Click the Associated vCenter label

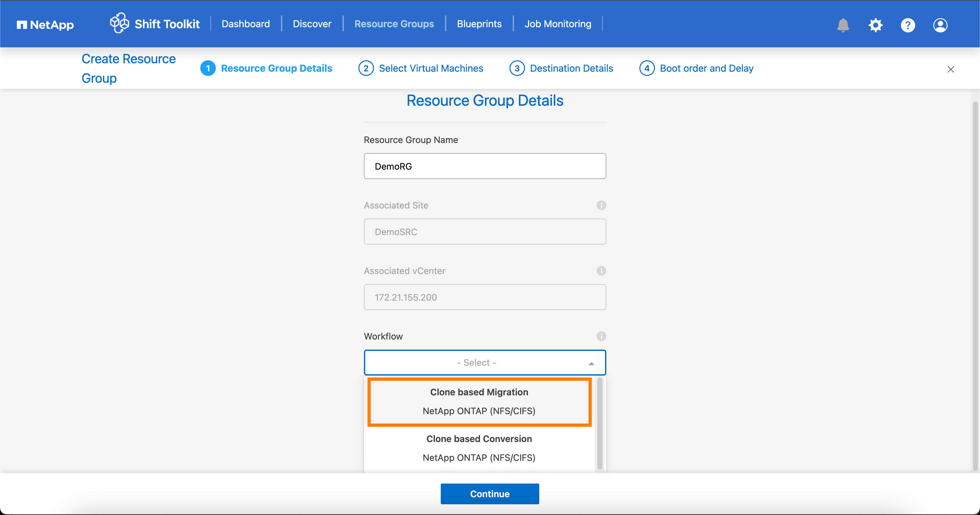pyautogui.click(x=404, y=270)
